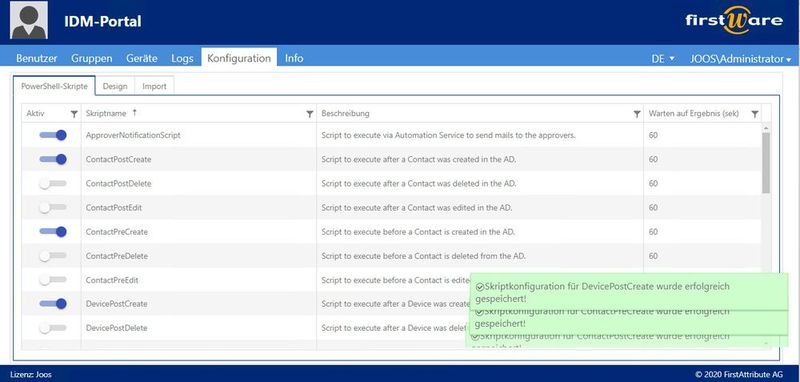800x382 pixels.
Task: Select the ContactPreDelete name cell
Action: click(x=198, y=256)
